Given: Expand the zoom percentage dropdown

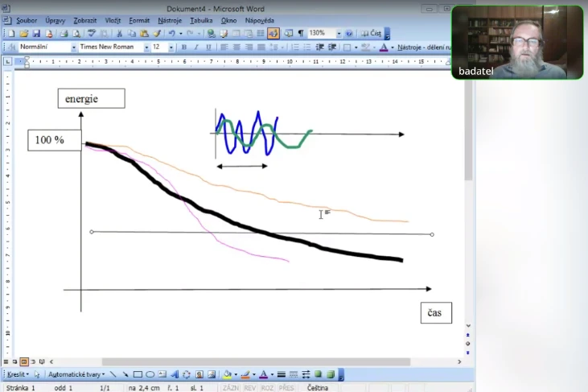Looking at the screenshot, I should [339, 34].
